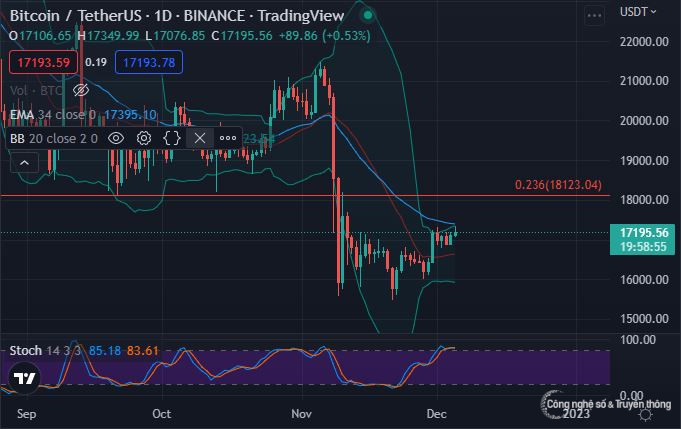Remove the BB indicator with the X

200,138
